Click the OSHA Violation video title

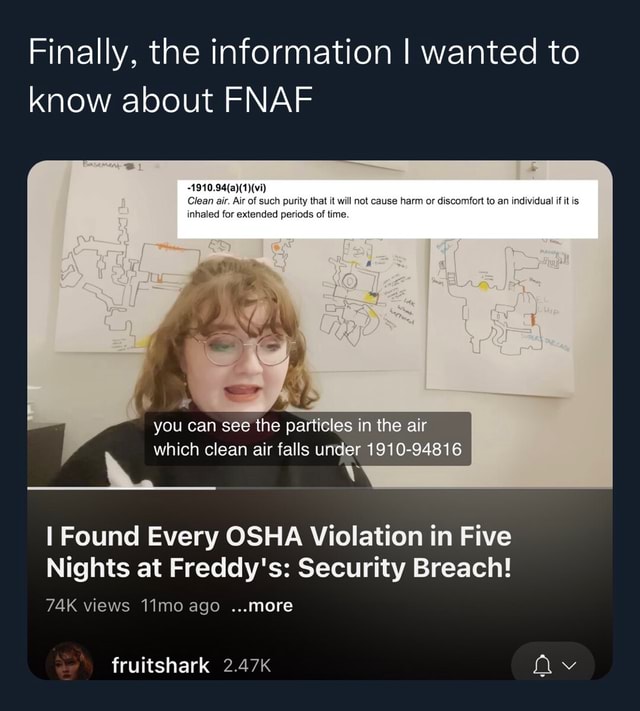pyautogui.click(x=278, y=551)
